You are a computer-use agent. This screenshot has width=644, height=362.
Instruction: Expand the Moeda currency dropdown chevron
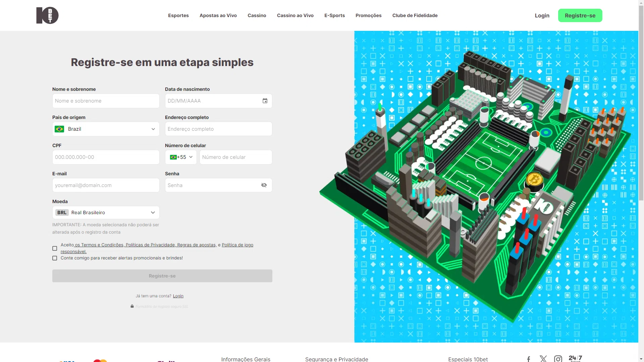[x=153, y=213]
